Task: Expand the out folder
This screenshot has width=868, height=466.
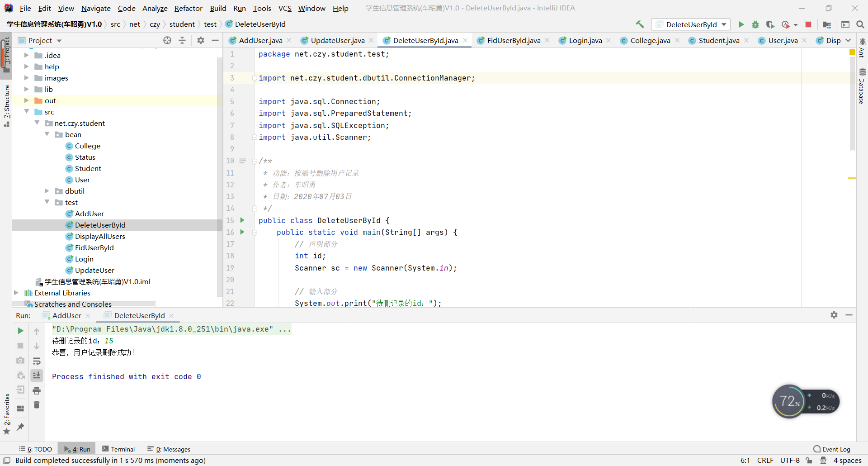Action: pos(26,100)
